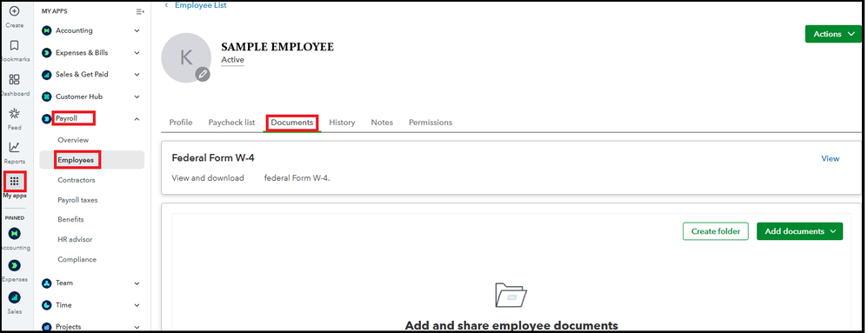
Task: Click Accounting app icon in My Apps list
Action: click(47, 30)
